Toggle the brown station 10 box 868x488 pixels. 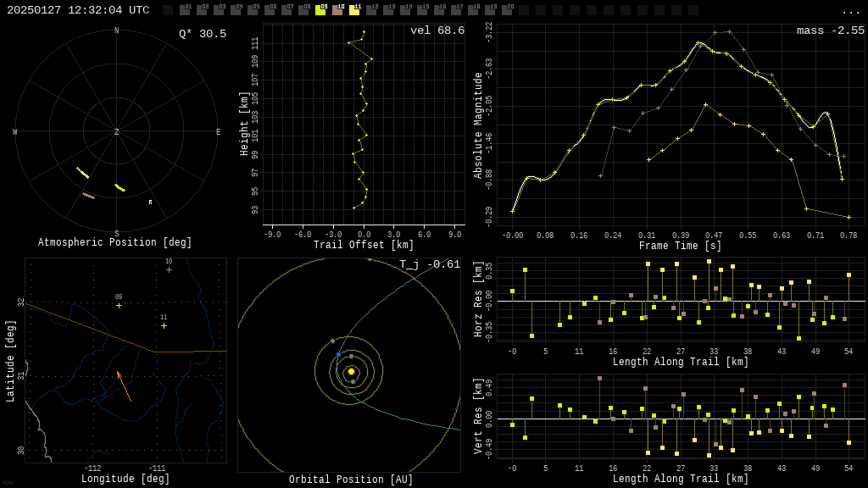[x=337, y=10]
